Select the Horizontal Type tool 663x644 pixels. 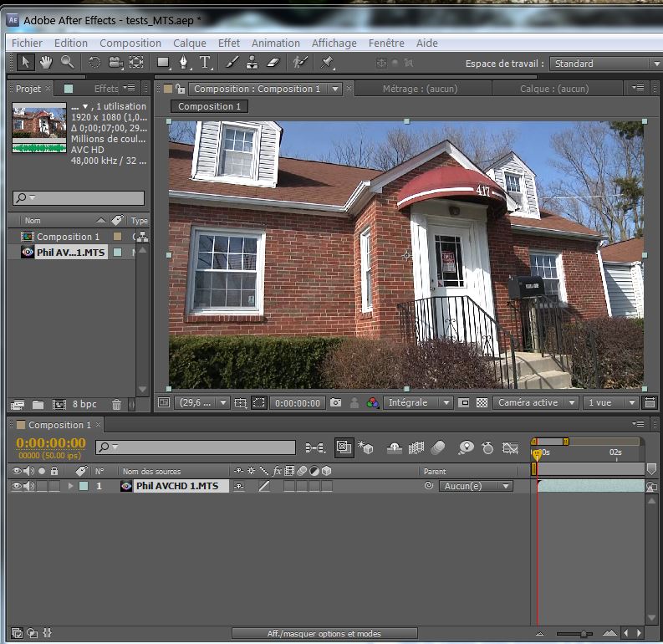205,62
